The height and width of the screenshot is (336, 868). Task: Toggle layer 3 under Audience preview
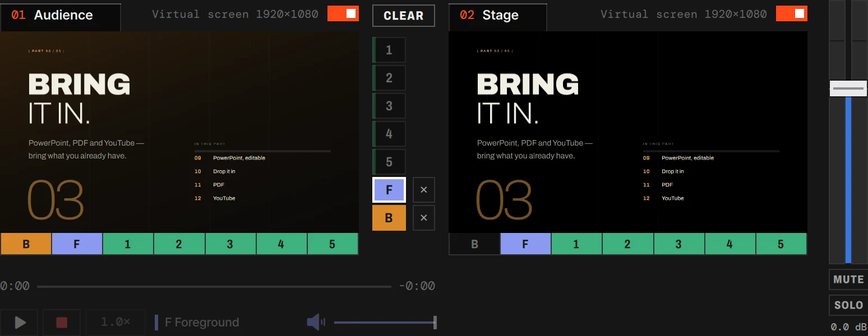pyautogui.click(x=230, y=244)
